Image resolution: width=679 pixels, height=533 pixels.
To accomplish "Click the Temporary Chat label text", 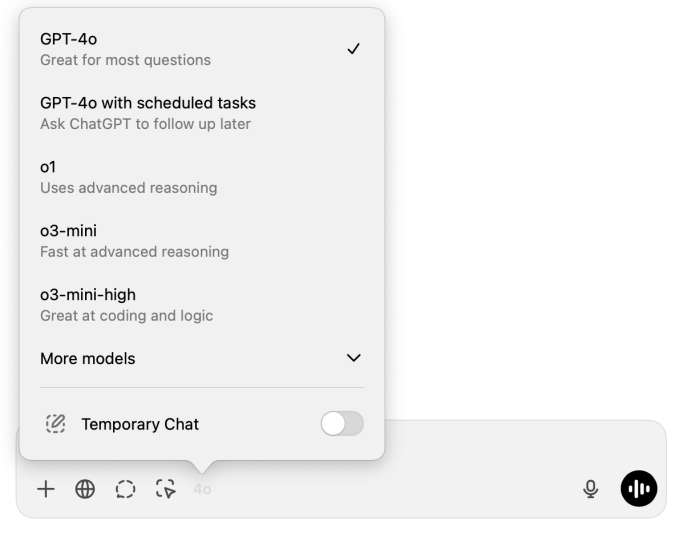I will pyautogui.click(x=140, y=424).
